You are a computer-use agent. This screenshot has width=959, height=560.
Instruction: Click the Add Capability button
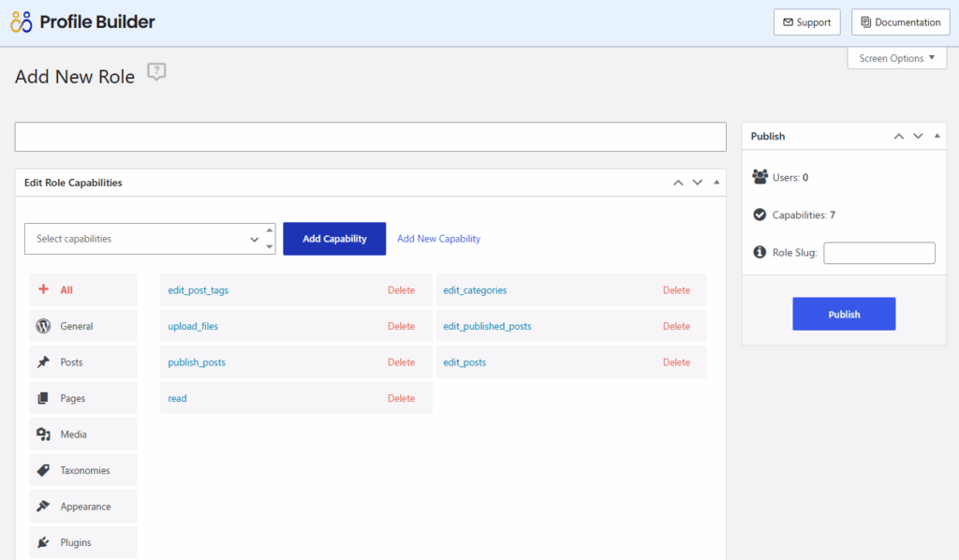point(334,239)
